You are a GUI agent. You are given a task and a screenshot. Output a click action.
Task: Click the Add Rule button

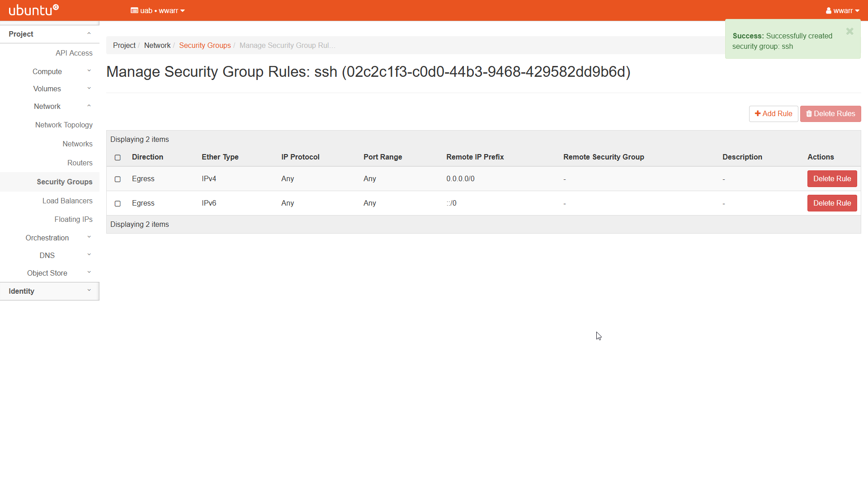[774, 114]
